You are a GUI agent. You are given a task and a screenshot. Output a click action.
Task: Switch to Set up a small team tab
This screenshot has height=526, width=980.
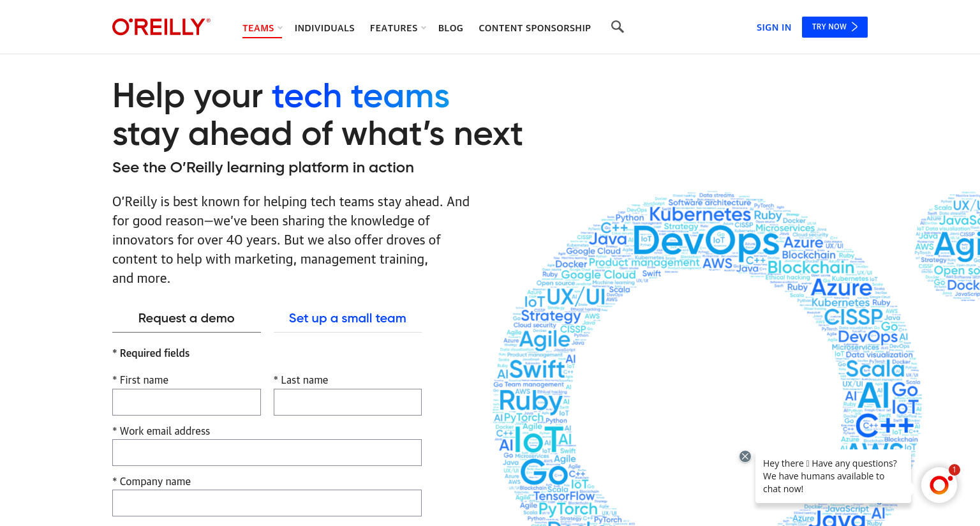tap(348, 318)
